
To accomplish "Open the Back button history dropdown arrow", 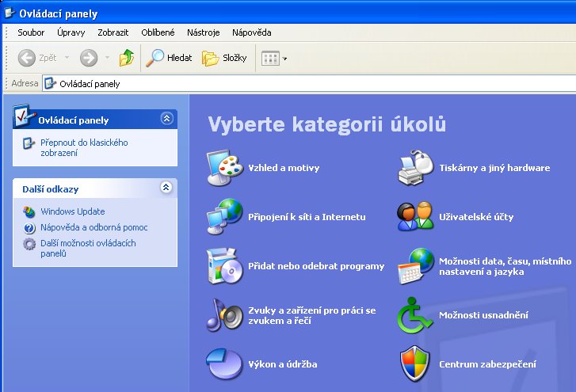I will pos(67,59).
